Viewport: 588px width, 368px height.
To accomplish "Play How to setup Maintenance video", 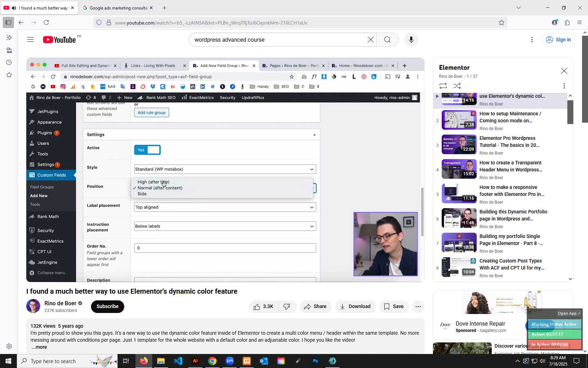I will click(x=459, y=120).
